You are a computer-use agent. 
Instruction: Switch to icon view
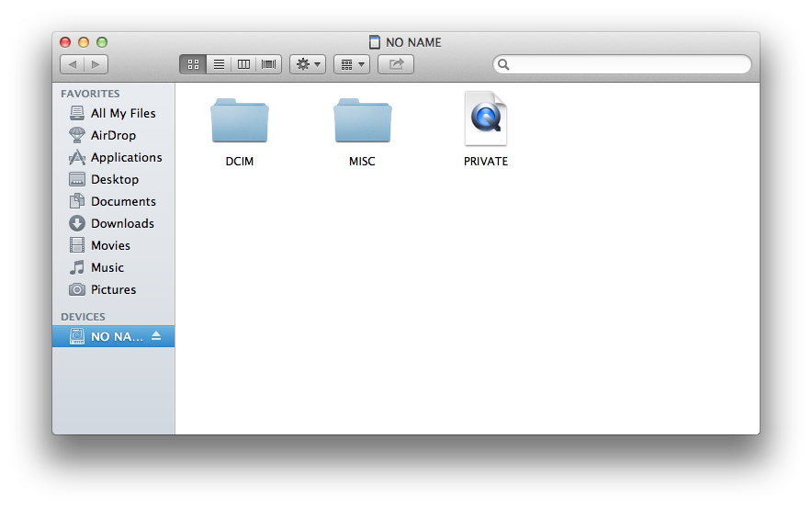(x=193, y=64)
